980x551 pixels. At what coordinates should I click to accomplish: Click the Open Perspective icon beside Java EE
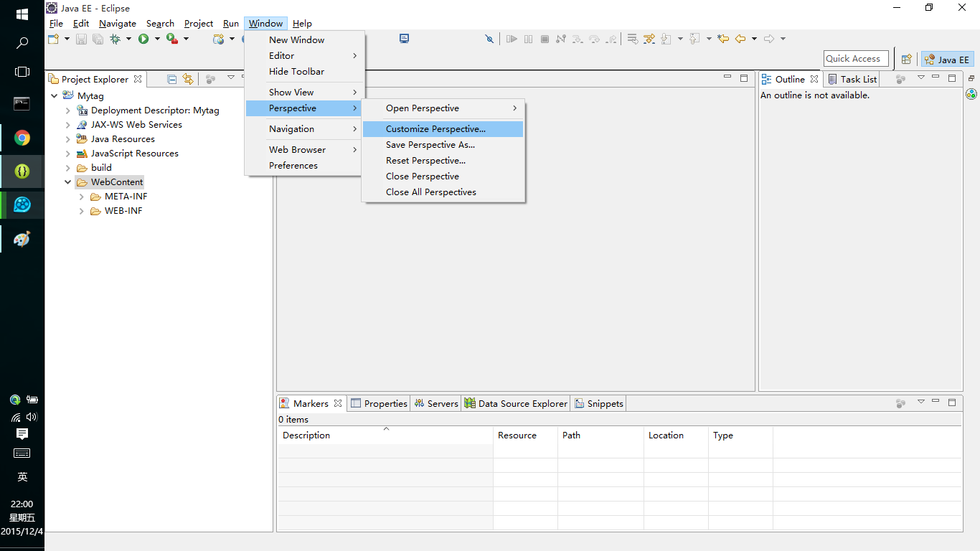click(x=907, y=59)
